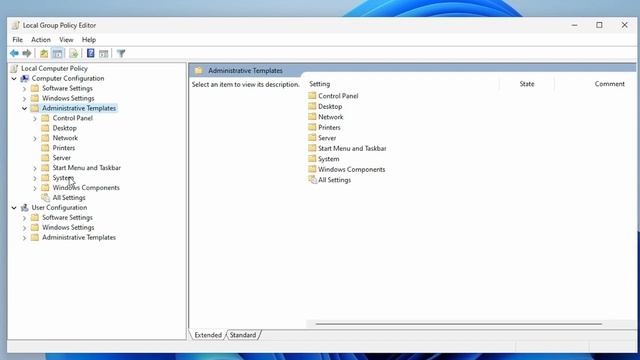This screenshot has height=360, width=640.
Task: Select Desktop entry in right list
Action: [x=330, y=106]
